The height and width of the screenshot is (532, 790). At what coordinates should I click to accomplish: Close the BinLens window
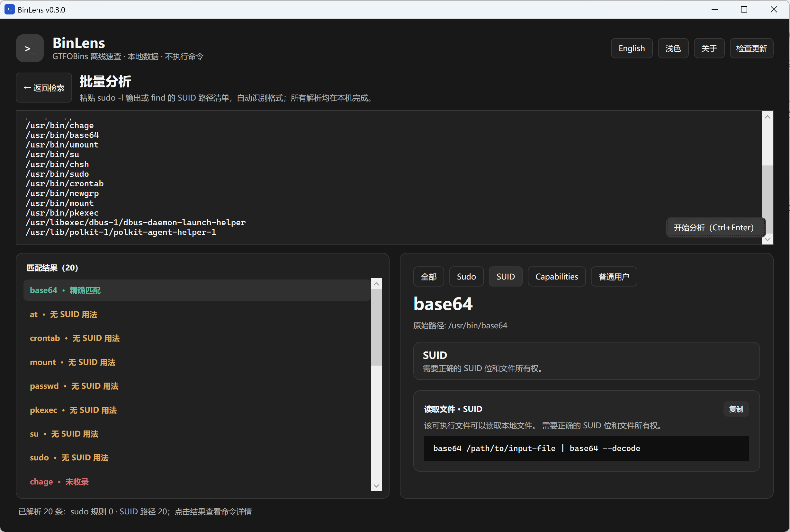coord(774,10)
